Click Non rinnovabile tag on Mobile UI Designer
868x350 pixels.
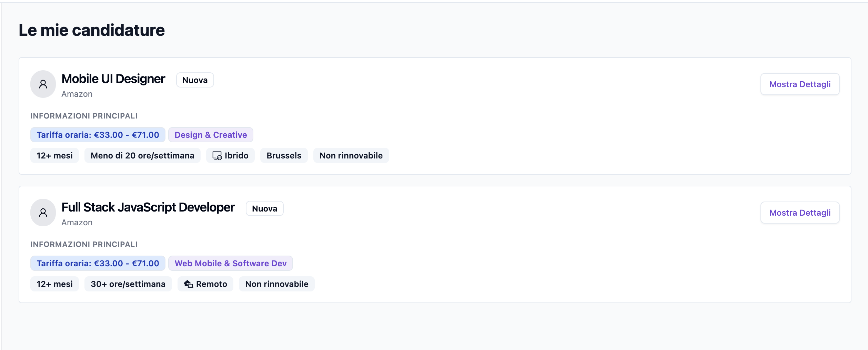point(351,155)
